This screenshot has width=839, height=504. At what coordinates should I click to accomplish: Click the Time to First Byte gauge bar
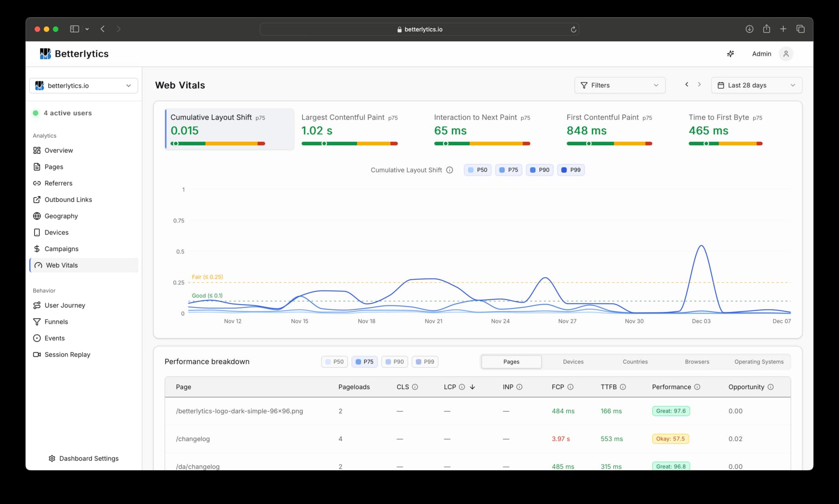coord(725,144)
